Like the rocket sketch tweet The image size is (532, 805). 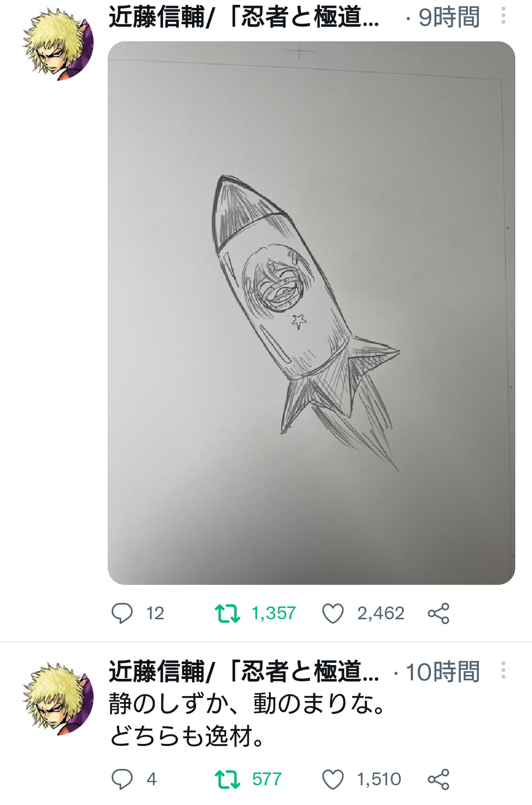point(332,613)
